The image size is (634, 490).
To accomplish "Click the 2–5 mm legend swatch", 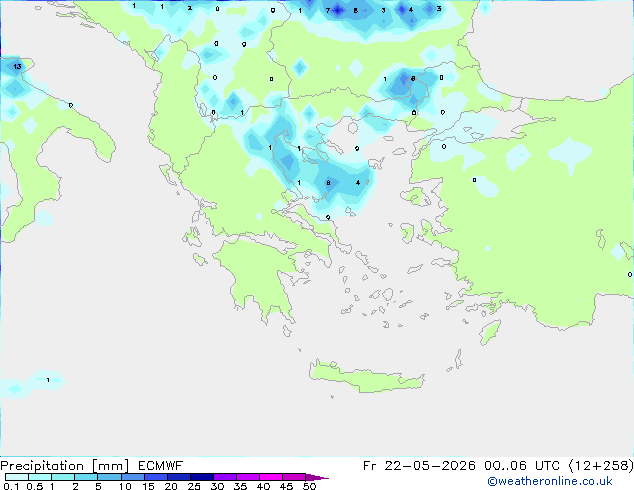I will (86, 477).
